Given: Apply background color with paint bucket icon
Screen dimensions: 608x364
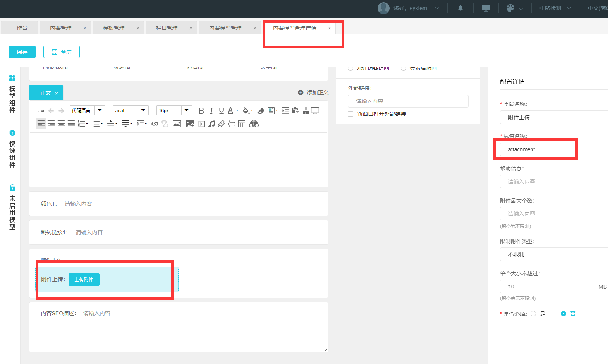Looking at the screenshot, I should click(246, 111).
